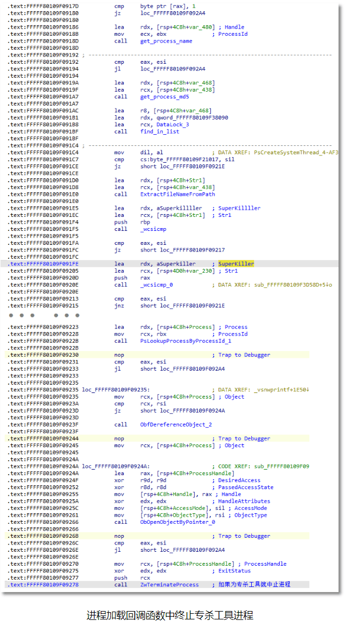Select the ZwTerminateProcess call

coord(170,585)
